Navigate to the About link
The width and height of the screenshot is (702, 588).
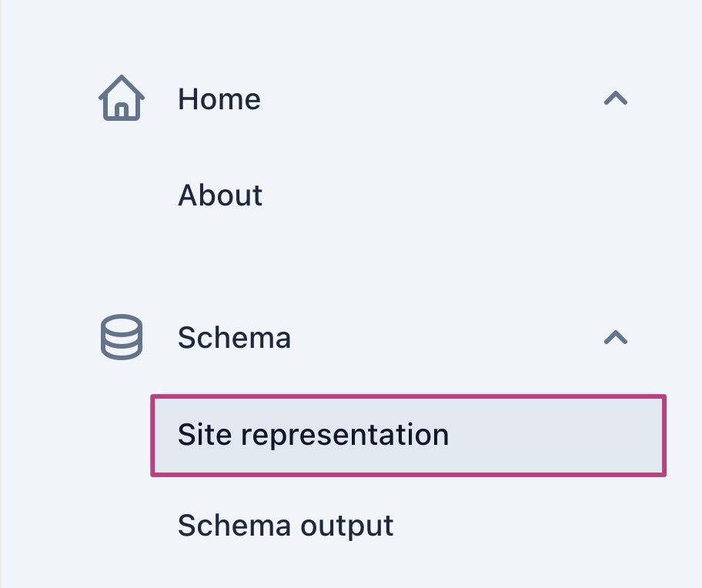(220, 195)
